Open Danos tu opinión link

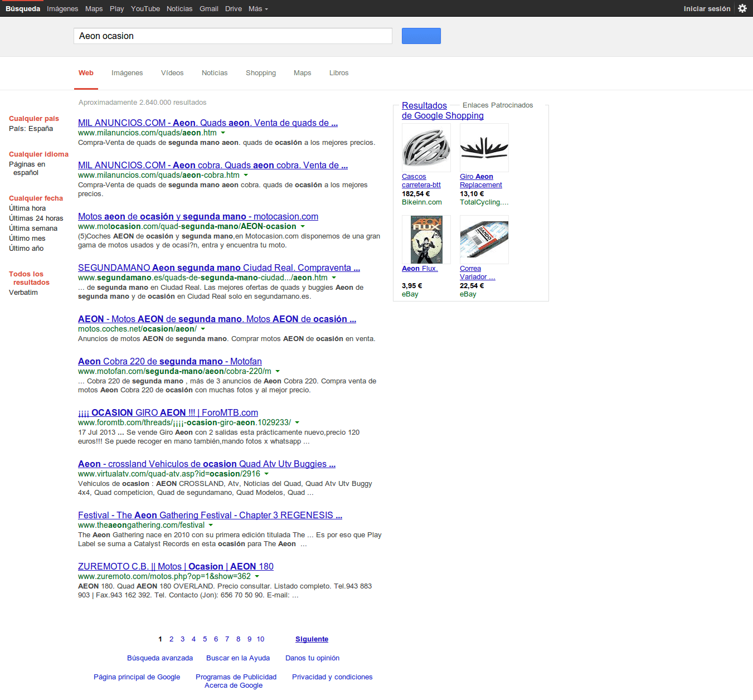[x=312, y=658]
